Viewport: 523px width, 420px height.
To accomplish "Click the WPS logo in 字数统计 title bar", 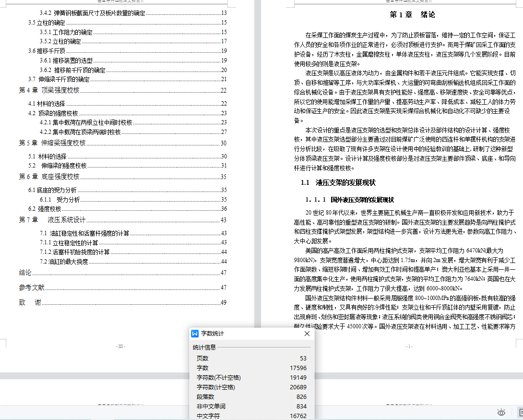I will click(x=195, y=334).
